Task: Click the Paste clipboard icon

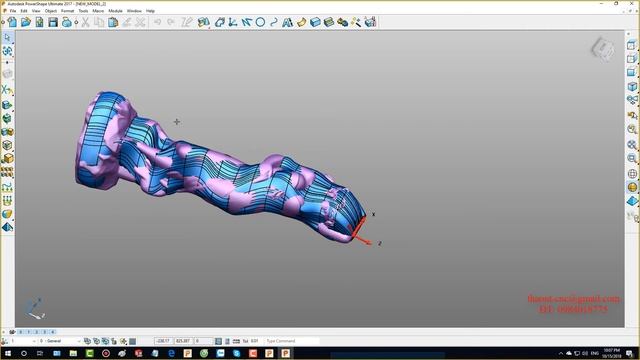Action: click(113, 22)
